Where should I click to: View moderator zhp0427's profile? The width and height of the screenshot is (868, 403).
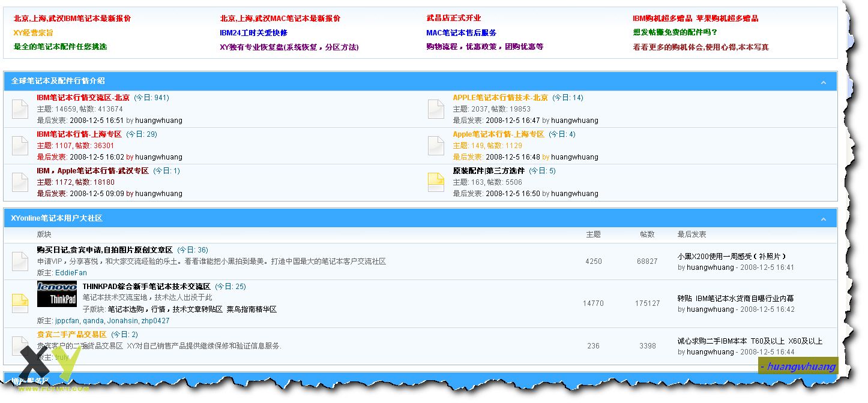155,321
